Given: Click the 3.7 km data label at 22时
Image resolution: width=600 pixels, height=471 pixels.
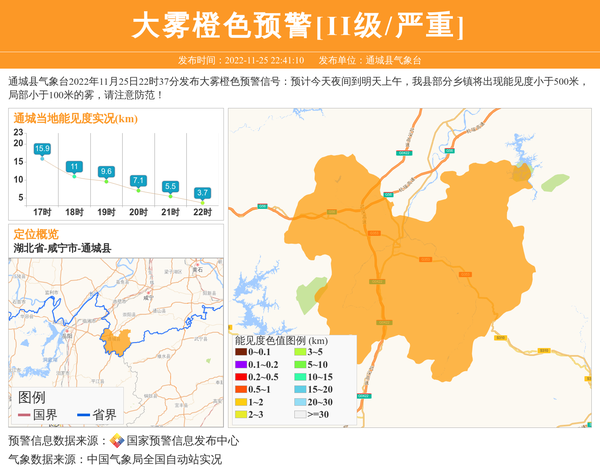Looking at the screenshot, I should coord(202,192).
